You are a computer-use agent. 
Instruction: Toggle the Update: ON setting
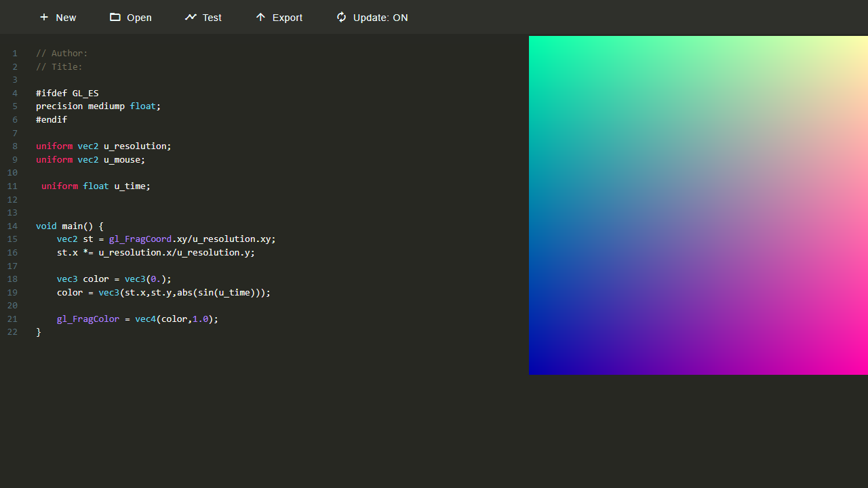tap(380, 18)
